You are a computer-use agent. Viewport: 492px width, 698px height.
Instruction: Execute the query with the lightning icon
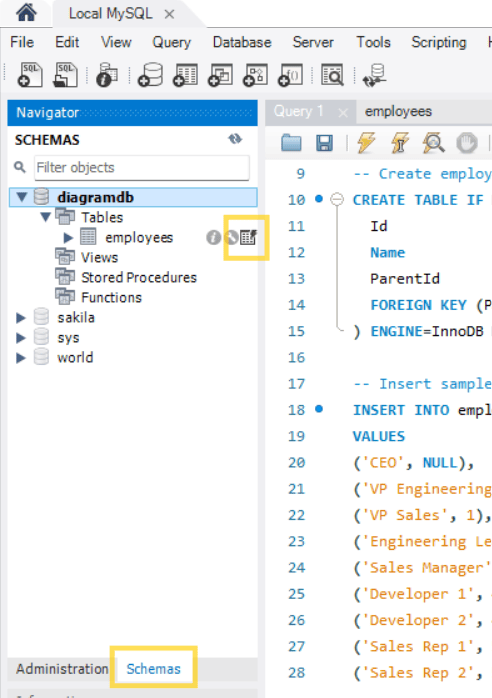click(366, 143)
